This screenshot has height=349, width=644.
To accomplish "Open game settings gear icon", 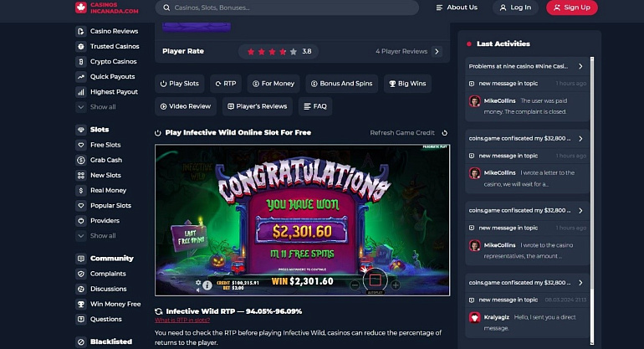I will click(198, 283).
